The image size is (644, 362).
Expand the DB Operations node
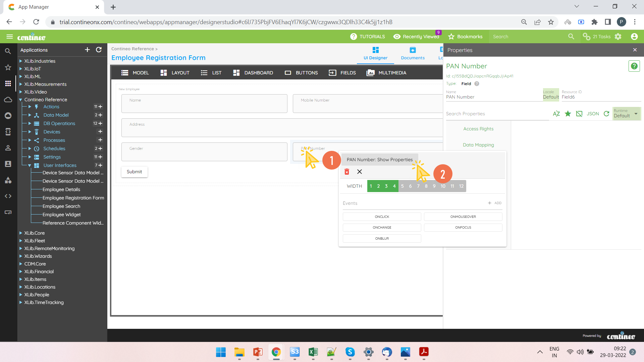[x=30, y=123]
